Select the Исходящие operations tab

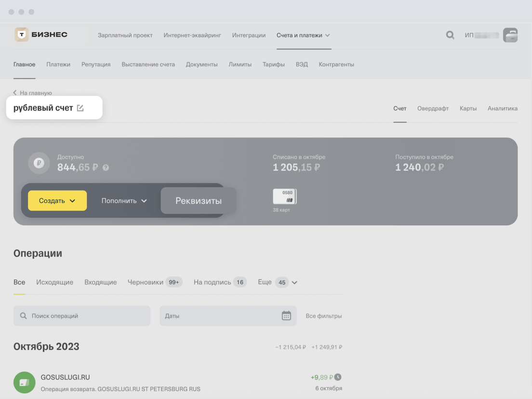[54, 282]
